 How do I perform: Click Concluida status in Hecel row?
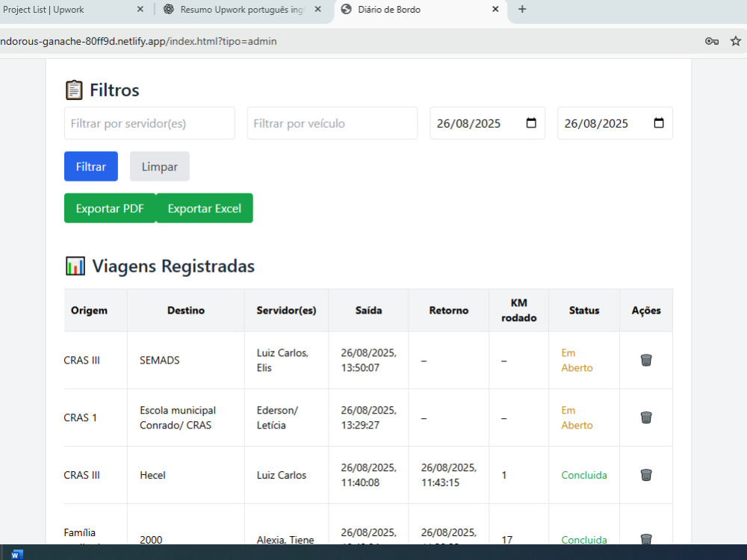tap(584, 475)
